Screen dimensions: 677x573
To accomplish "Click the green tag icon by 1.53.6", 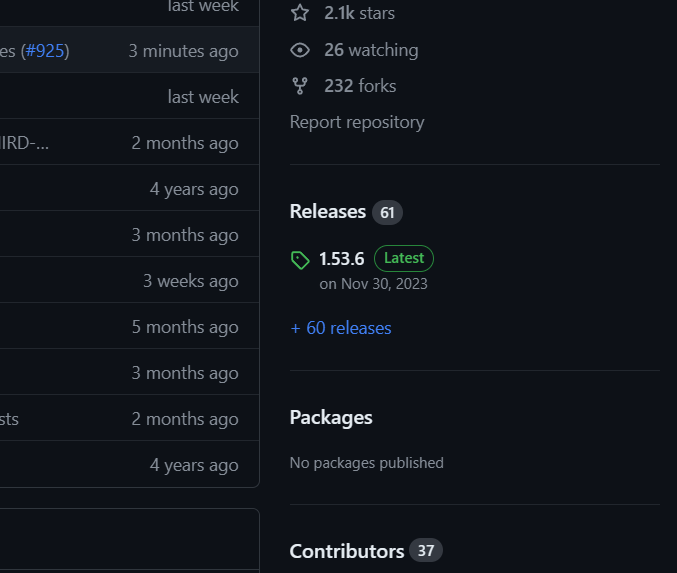I will [x=300, y=260].
